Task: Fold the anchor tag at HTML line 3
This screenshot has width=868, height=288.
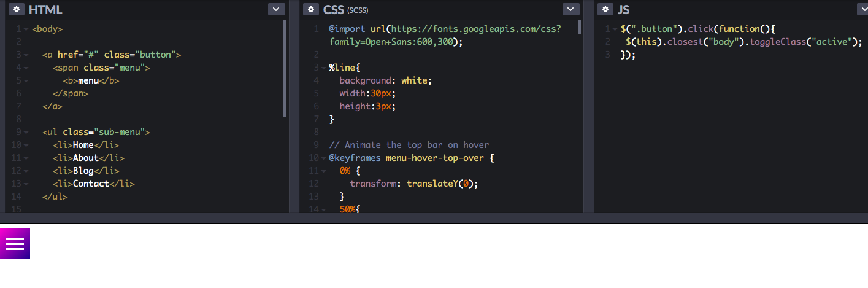Action: click(x=26, y=55)
